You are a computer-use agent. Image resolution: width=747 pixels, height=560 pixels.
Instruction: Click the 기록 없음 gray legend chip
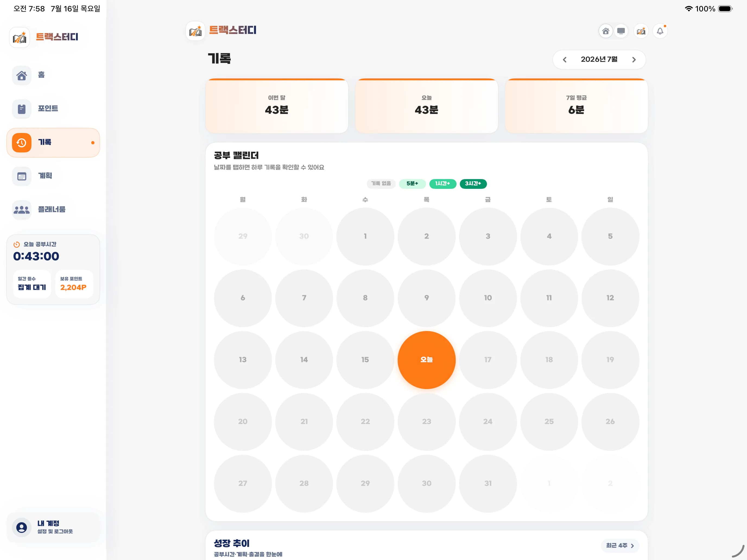coord(381,184)
